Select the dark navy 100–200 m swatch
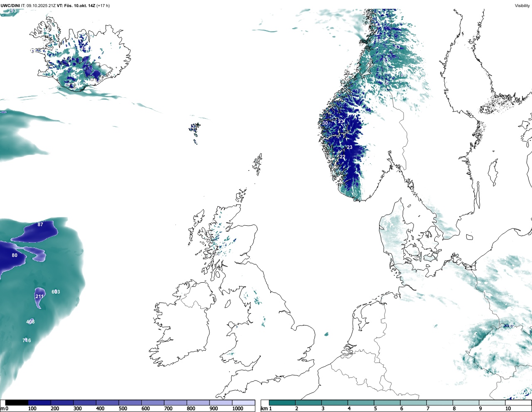This screenshot has width=532, height=412. click(x=39, y=403)
